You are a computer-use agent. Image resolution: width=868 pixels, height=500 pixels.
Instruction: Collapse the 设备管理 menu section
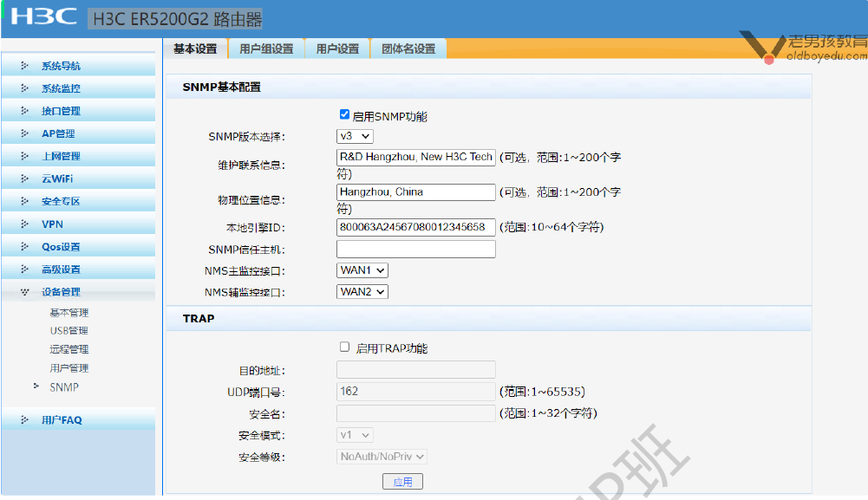tap(61, 292)
